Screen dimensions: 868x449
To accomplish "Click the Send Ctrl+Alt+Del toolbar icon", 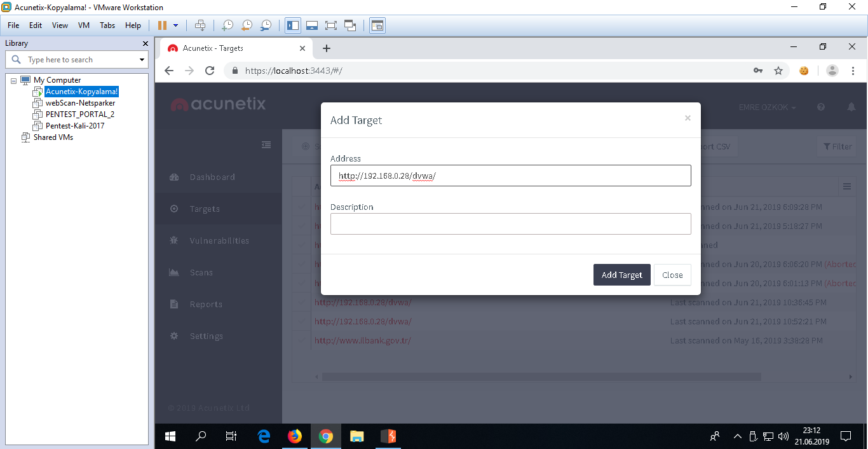I will point(200,25).
